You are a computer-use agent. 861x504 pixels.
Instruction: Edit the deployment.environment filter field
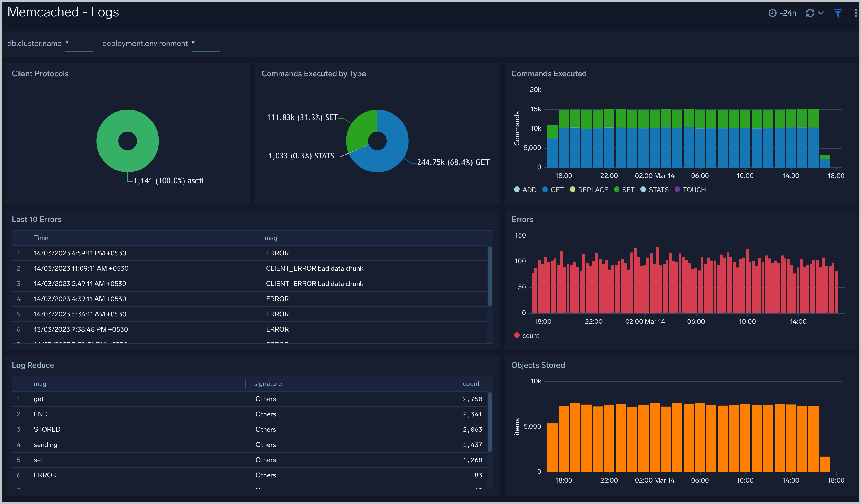[x=205, y=44]
